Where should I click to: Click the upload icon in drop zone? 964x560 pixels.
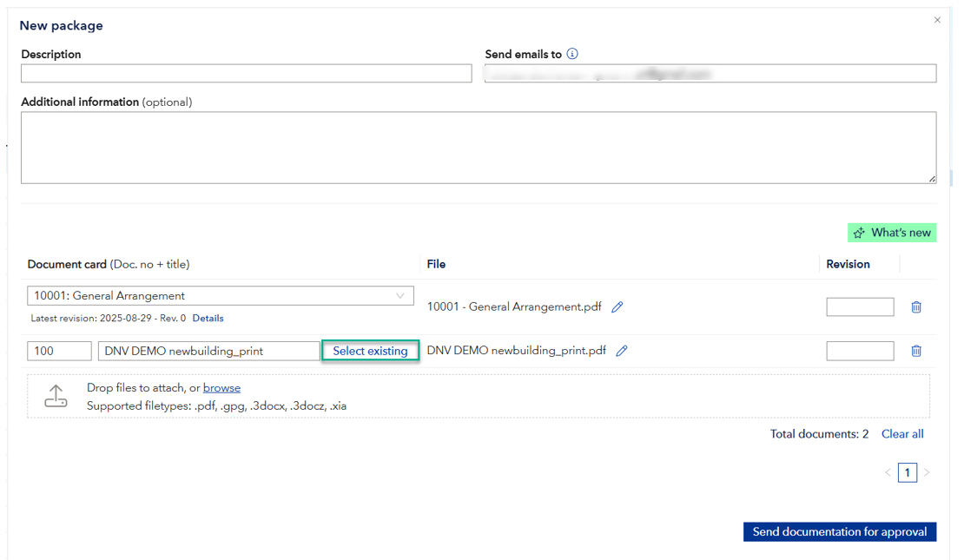(x=56, y=397)
